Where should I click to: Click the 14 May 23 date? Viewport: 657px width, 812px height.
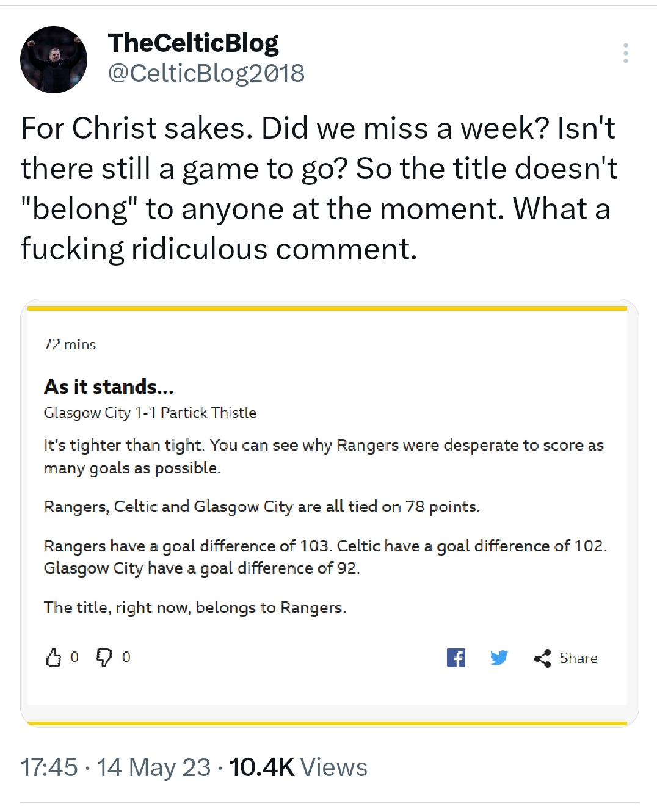tap(153, 767)
